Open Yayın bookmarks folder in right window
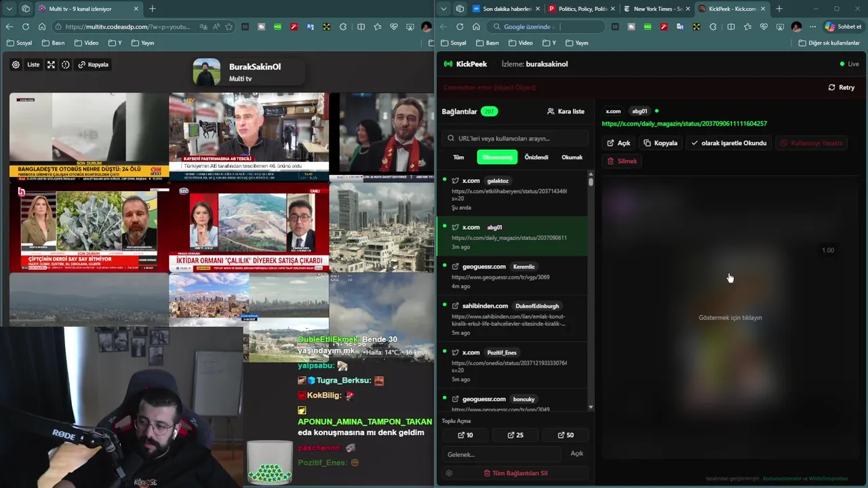The image size is (868, 488). click(x=576, y=43)
